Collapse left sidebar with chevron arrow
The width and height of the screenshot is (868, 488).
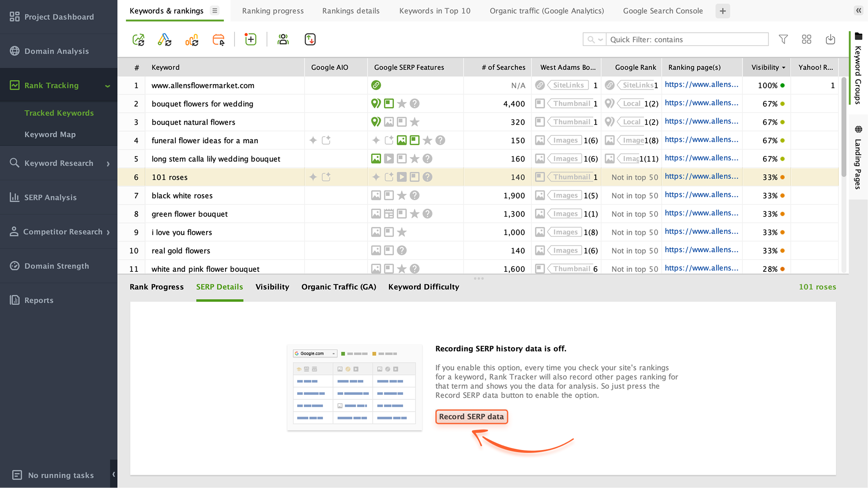(114, 474)
